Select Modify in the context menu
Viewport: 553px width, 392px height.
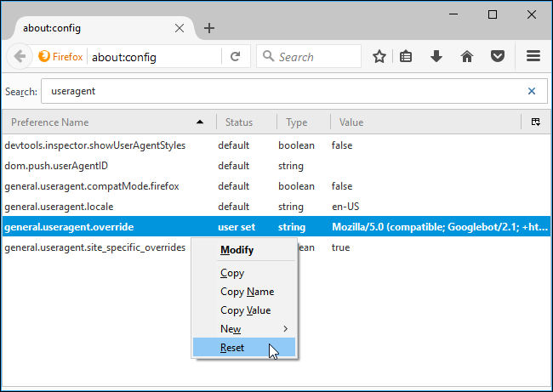pos(237,250)
